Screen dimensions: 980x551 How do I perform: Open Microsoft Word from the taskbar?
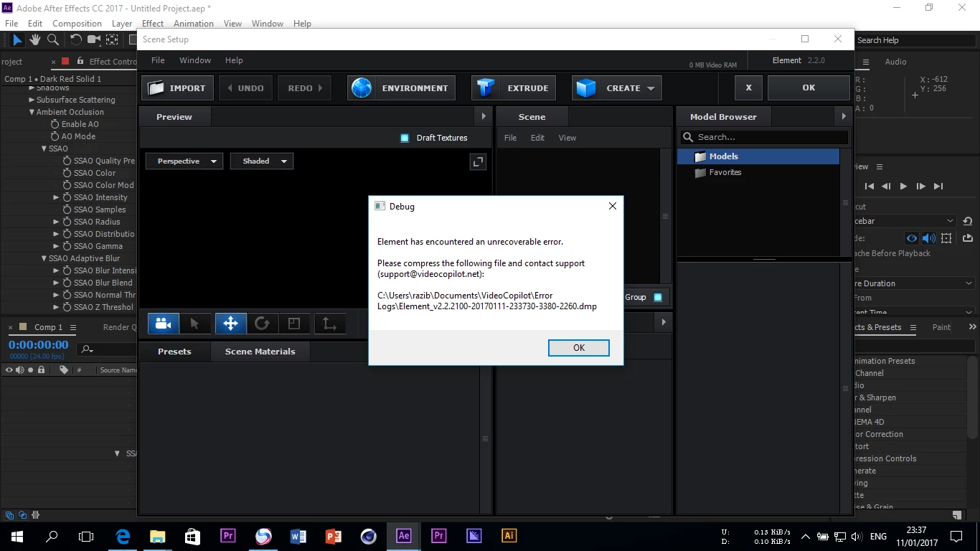click(298, 536)
